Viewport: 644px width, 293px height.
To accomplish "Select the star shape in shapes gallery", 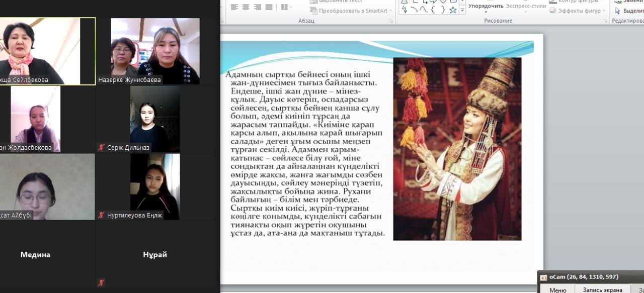I will point(452,10).
